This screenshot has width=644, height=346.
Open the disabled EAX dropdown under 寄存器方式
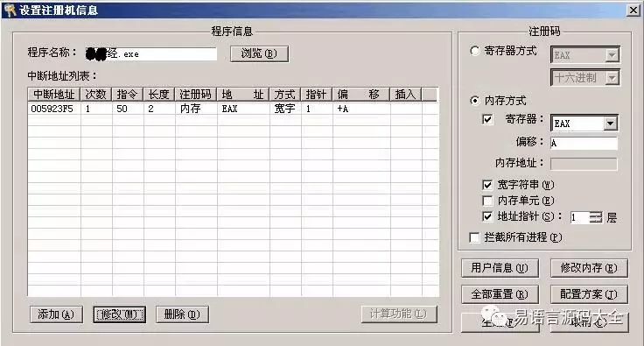(x=612, y=55)
